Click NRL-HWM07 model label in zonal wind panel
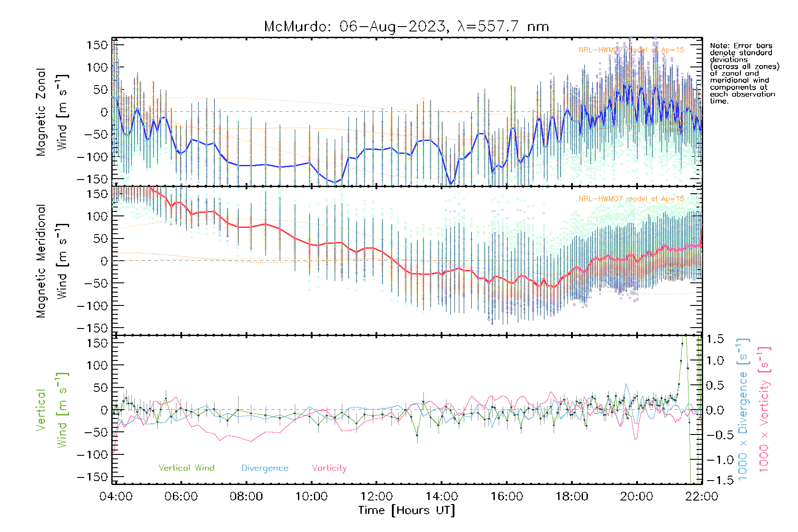 tap(631, 50)
